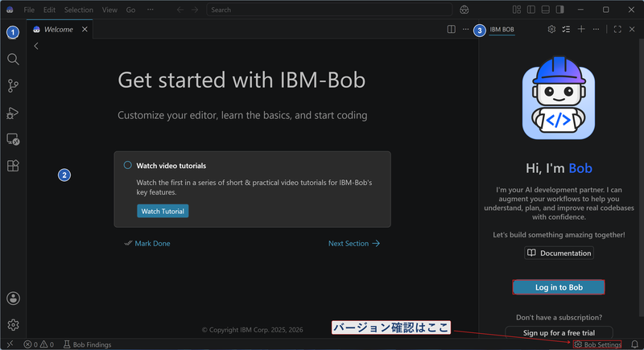Click back chevron on Welcome page
This screenshot has width=644, height=350.
click(36, 46)
